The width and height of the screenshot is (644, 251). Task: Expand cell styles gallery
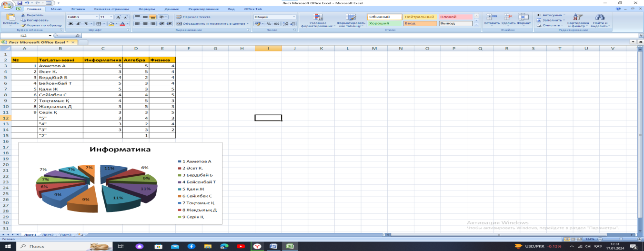pyautogui.click(x=477, y=24)
